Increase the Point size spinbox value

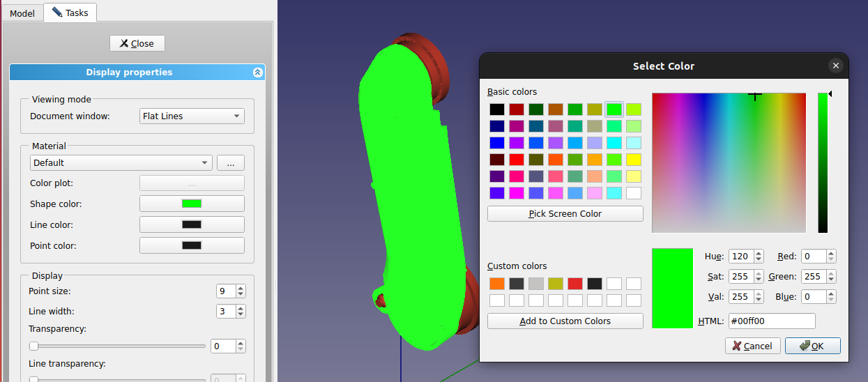(x=241, y=288)
